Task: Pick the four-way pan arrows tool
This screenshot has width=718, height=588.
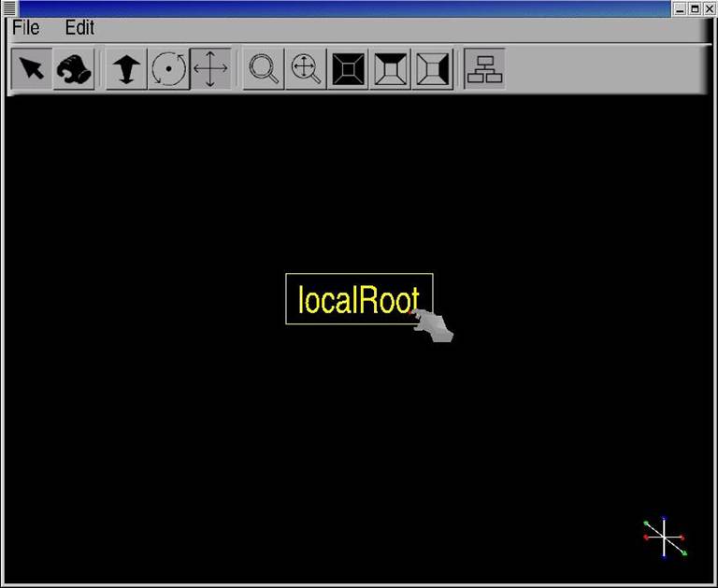Action: 210,68
